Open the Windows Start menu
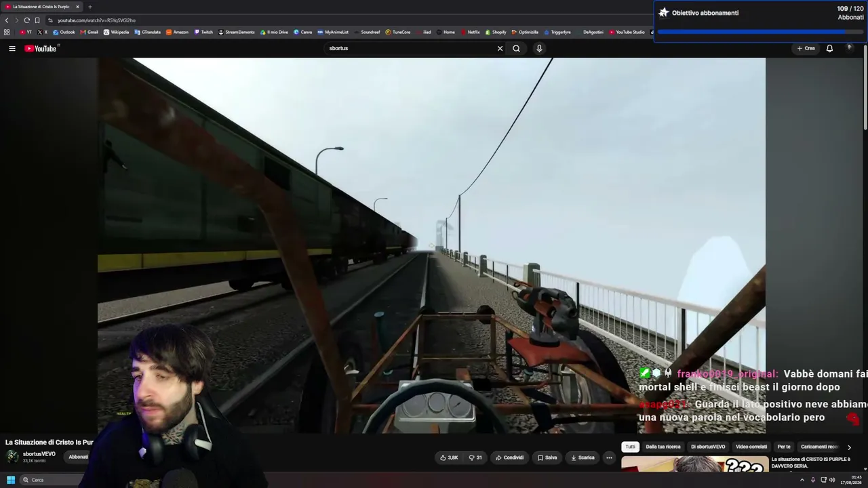Screen dimensions: 868x488 pyautogui.click(x=11, y=480)
